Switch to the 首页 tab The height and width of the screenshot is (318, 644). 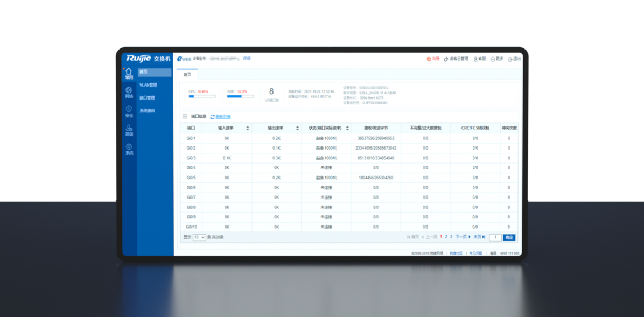coord(187,75)
